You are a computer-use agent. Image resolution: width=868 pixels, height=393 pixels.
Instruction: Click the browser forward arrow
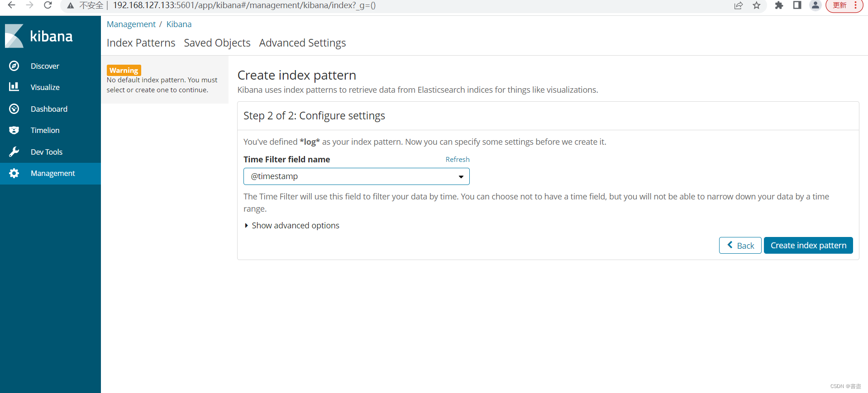coord(30,5)
